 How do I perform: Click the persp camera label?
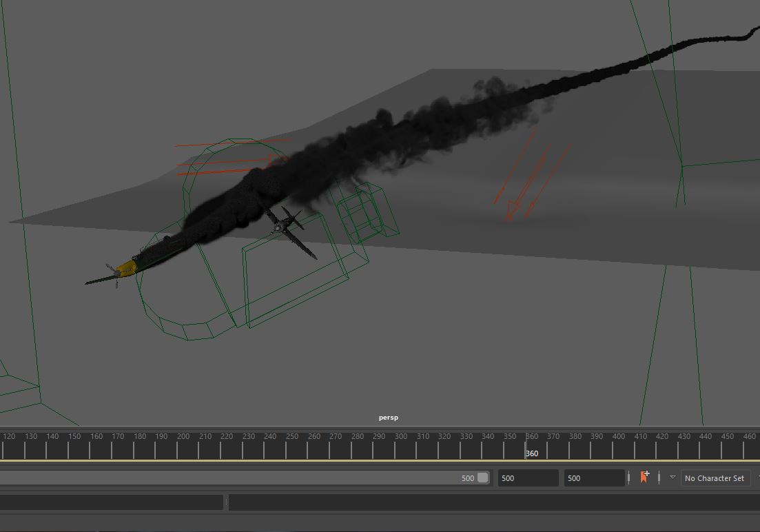tap(388, 418)
